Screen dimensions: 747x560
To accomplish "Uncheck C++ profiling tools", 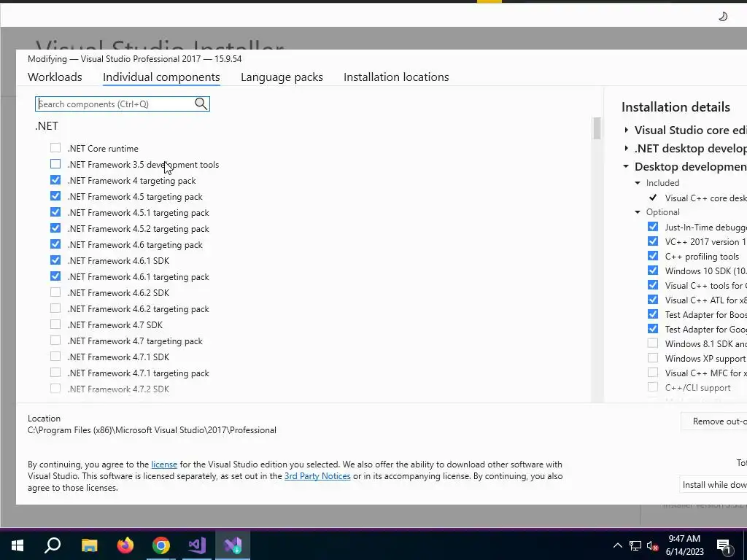I will pyautogui.click(x=653, y=256).
